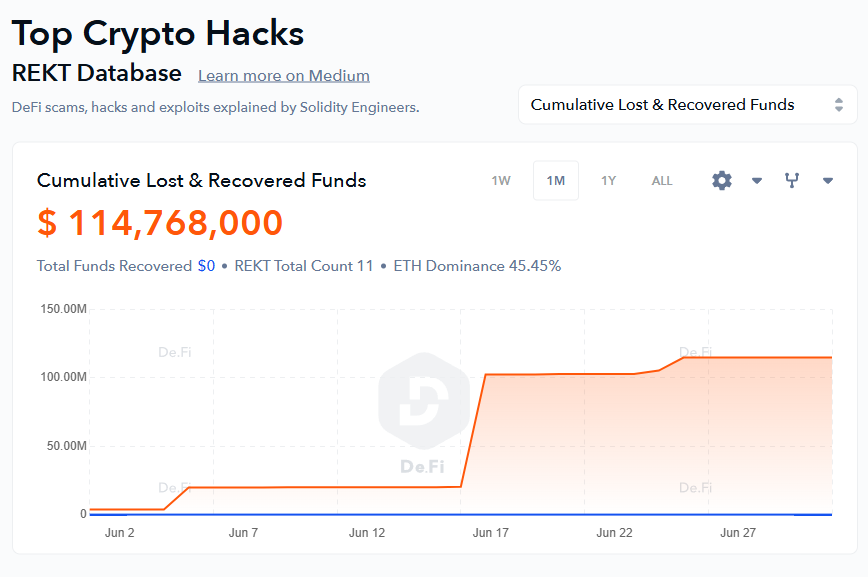Image resolution: width=868 pixels, height=577 pixels.
Task: Switch to the 1Y time range
Action: point(608,181)
